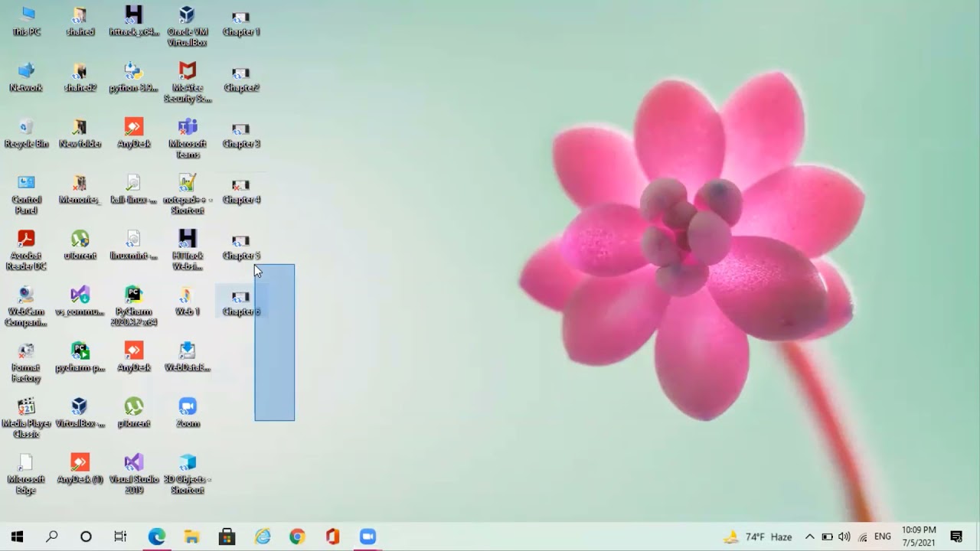Expand the hidden system tray icons
980x551 pixels.
(809, 537)
